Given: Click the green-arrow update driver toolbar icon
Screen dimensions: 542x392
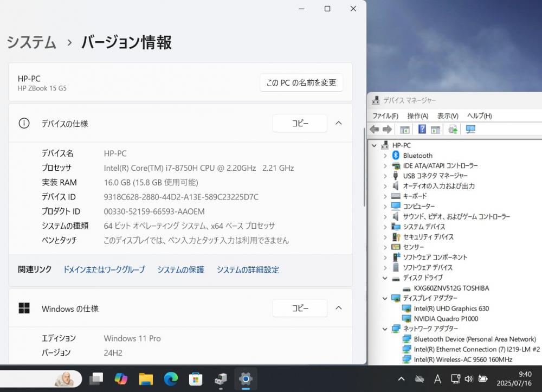Looking at the screenshot, I should (x=453, y=130).
